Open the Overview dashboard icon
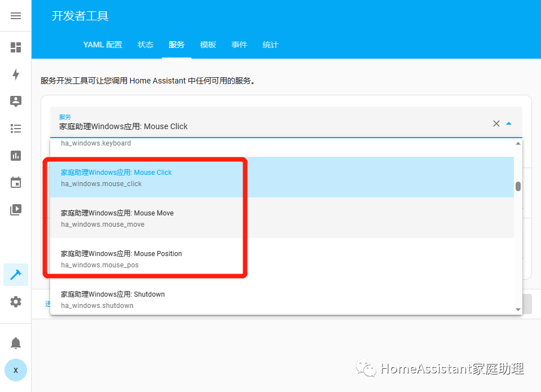 (x=16, y=47)
